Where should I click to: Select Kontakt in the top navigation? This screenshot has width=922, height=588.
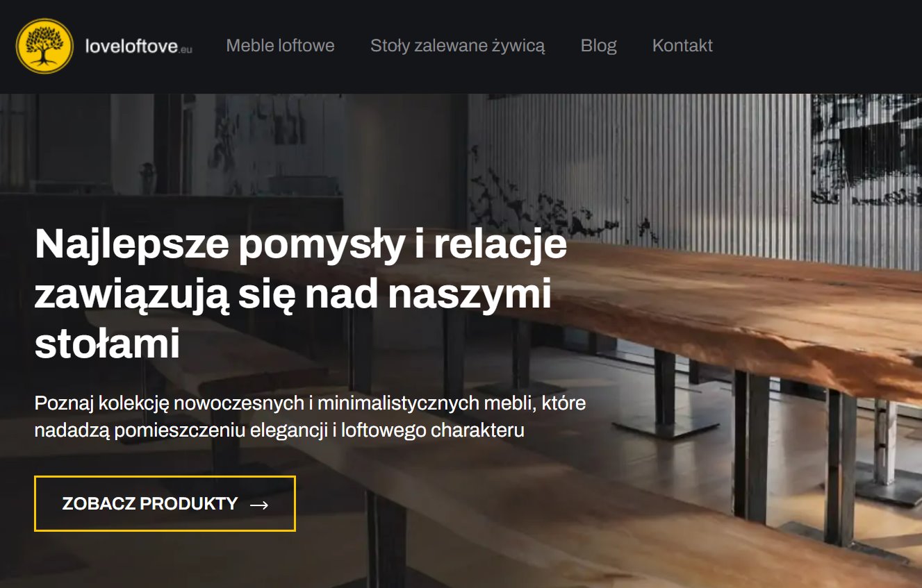click(682, 46)
